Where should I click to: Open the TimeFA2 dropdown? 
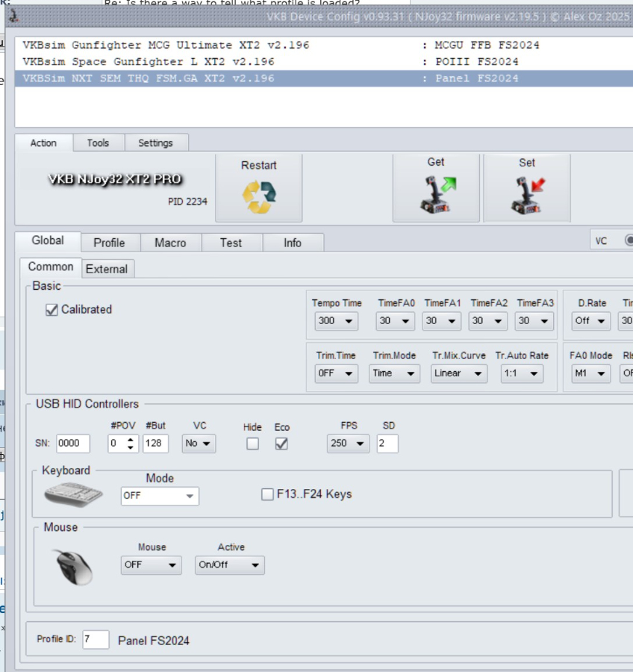[487, 321]
